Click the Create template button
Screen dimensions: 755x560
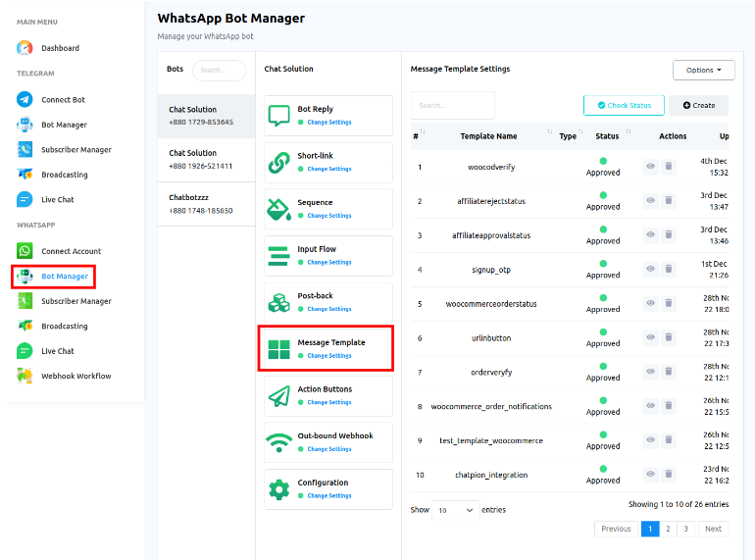(x=699, y=105)
